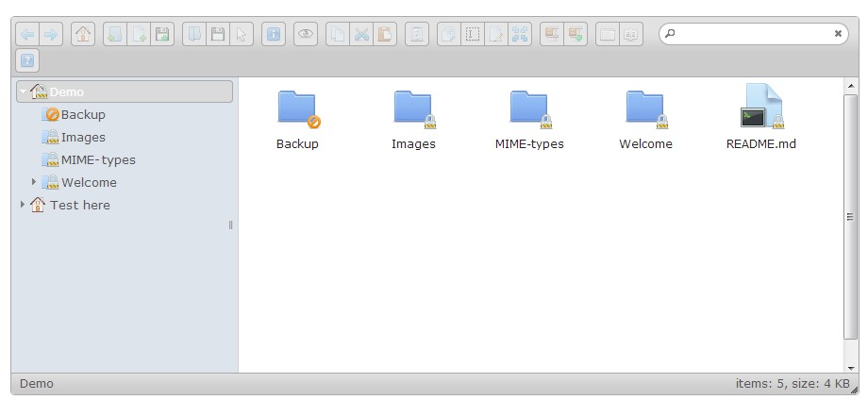Select the README.md file icon

(760, 107)
